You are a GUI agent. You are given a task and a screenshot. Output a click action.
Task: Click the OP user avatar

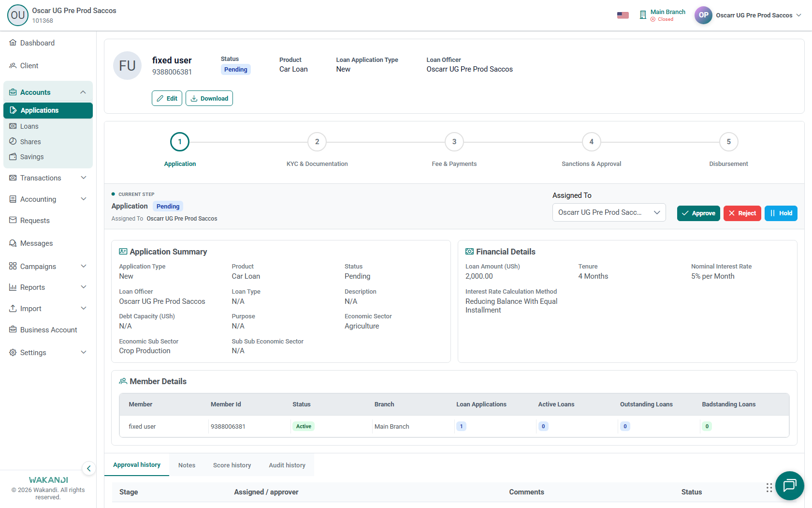pos(703,15)
